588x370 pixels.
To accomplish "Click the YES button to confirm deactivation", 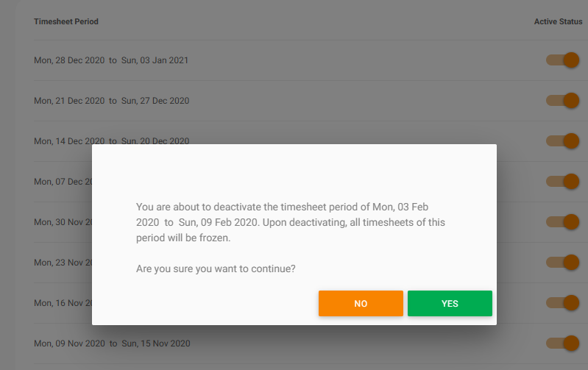I will click(x=450, y=304).
